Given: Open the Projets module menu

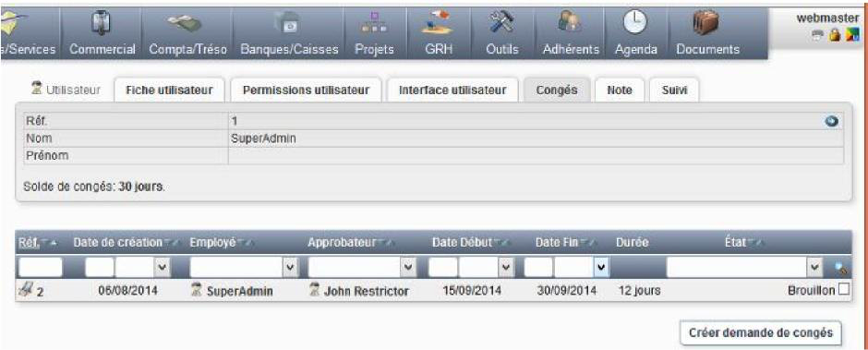Looking at the screenshot, I should (x=375, y=34).
